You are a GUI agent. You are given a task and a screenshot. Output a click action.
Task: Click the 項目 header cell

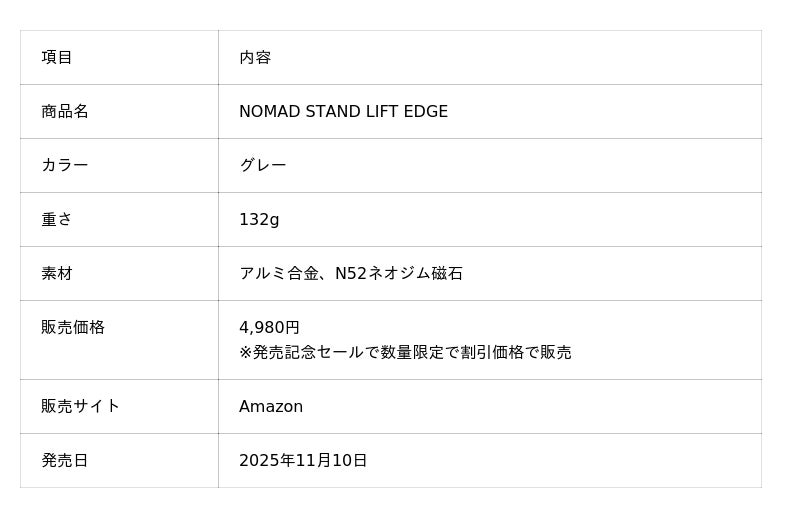point(57,58)
